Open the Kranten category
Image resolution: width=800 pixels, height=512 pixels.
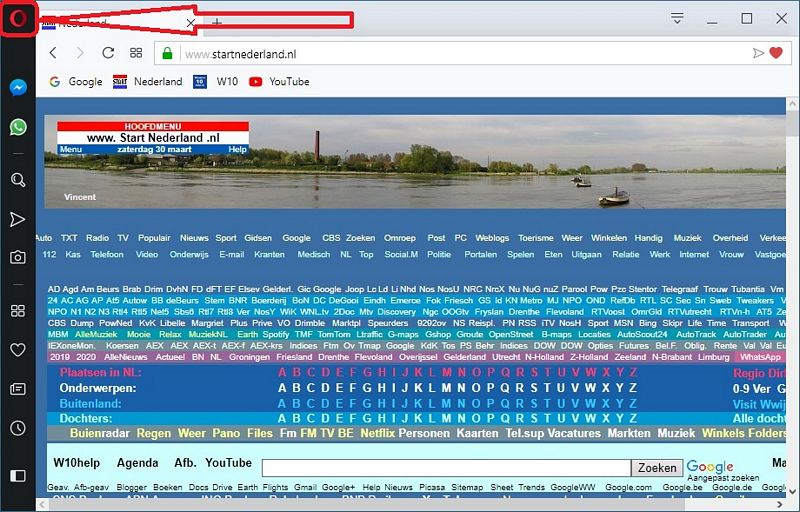point(269,254)
